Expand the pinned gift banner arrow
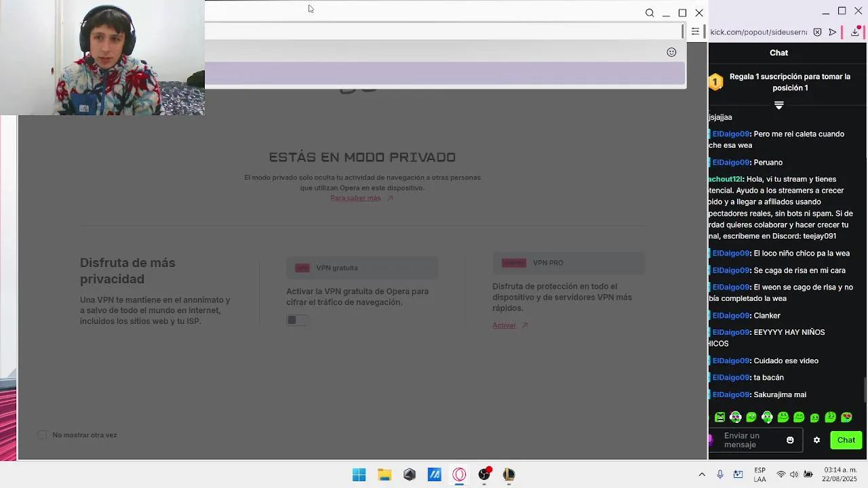This screenshot has height=488, width=868. click(x=778, y=105)
